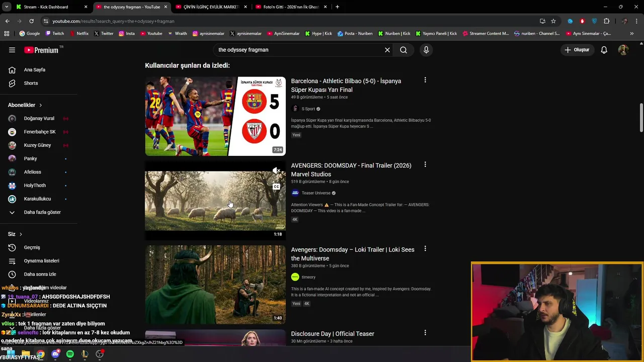Screen dimensions: 644x362
Task: Switch to the ÇİN'İN İLGİNÇ EVLİLİK tab
Action: click(x=210, y=7)
